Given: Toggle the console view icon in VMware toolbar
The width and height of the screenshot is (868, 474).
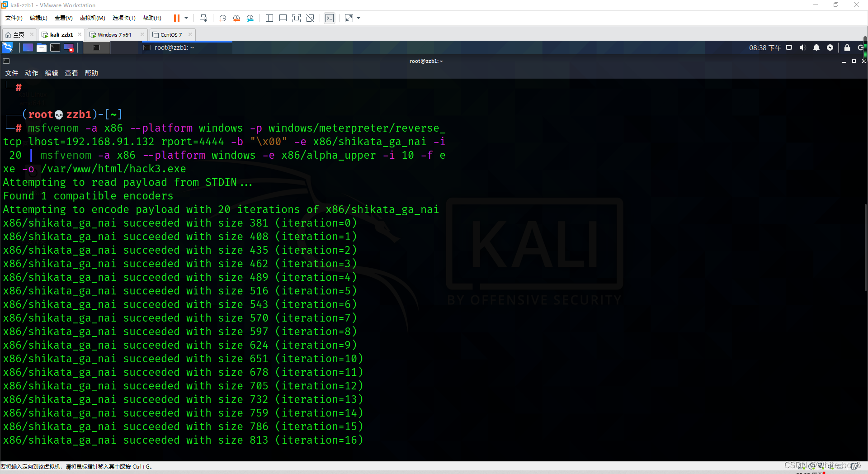Looking at the screenshot, I should pos(330,18).
